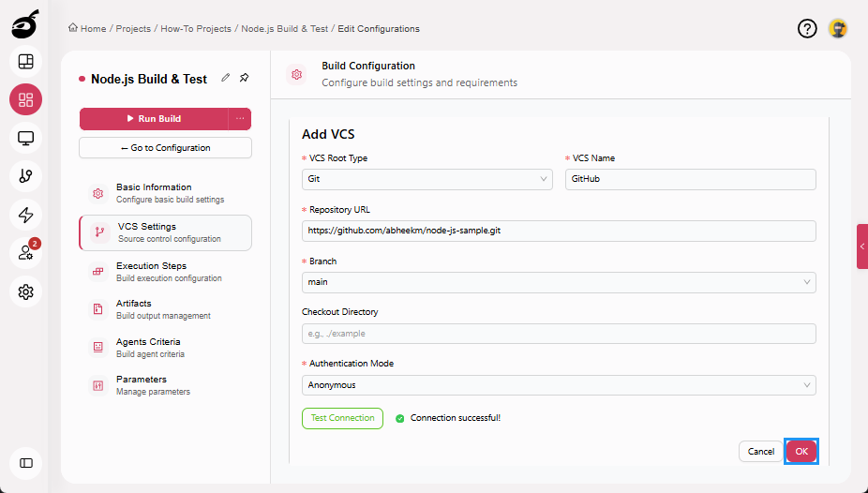This screenshot has height=493, width=868.
Task: Edit project name with pencil icon
Action: coord(225,78)
